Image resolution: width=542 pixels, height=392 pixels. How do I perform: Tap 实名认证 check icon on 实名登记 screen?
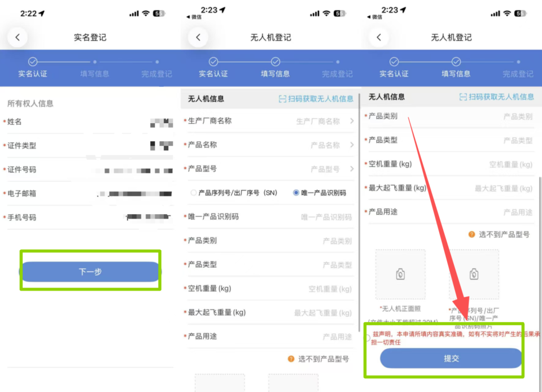tap(33, 62)
